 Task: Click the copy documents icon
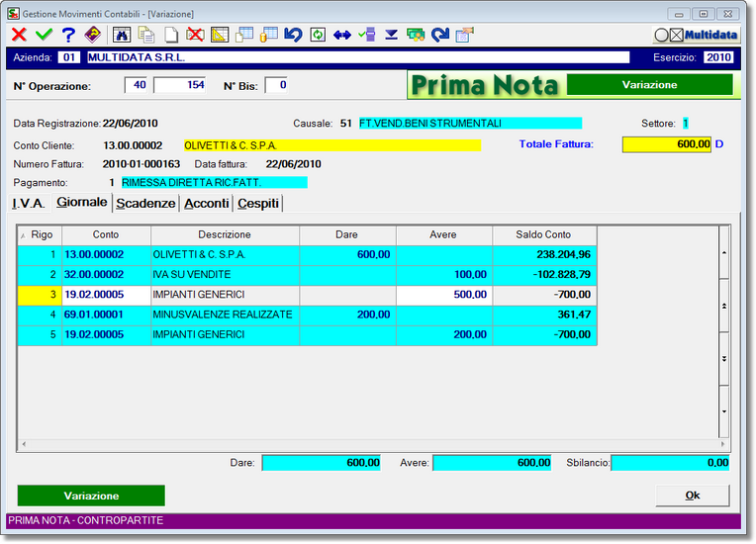146,35
